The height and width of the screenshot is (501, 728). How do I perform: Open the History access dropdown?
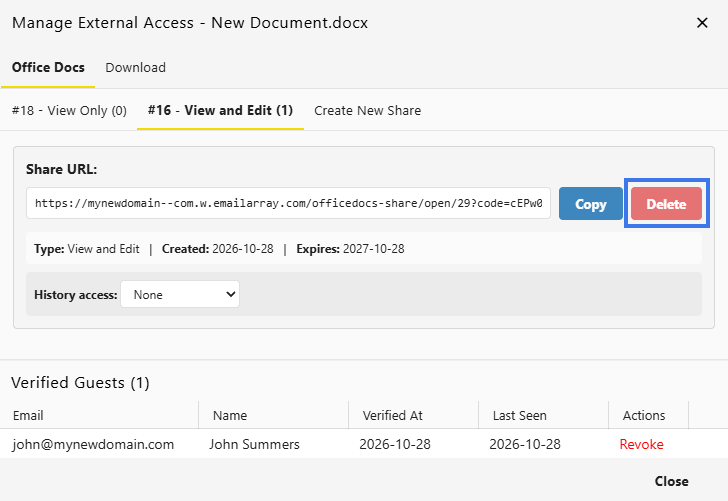click(x=180, y=294)
